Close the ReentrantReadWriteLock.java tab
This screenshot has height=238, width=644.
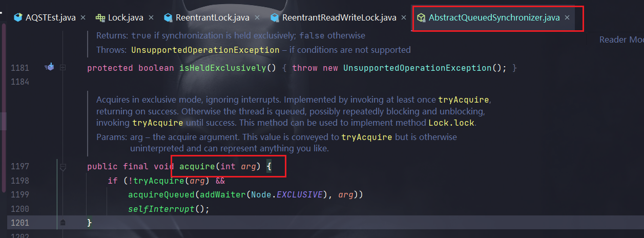(404, 17)
